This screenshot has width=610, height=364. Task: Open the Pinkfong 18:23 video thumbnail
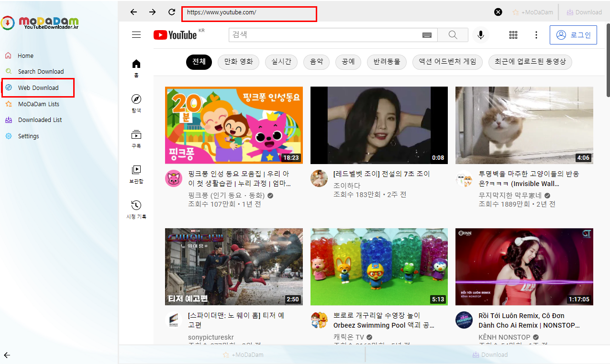tap(234, 125)
